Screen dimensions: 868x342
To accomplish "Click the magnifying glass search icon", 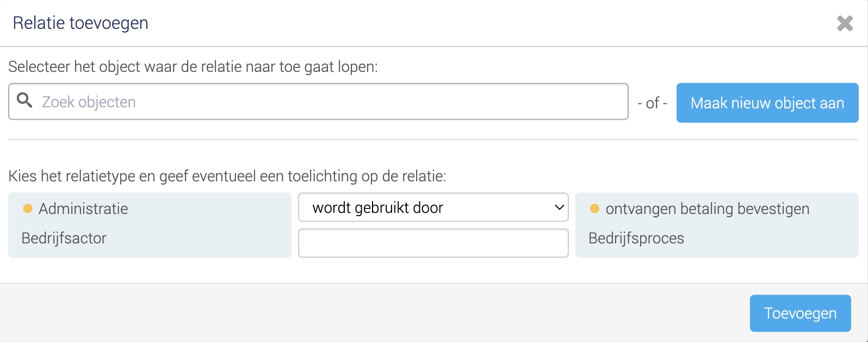I will click(24, 100).
